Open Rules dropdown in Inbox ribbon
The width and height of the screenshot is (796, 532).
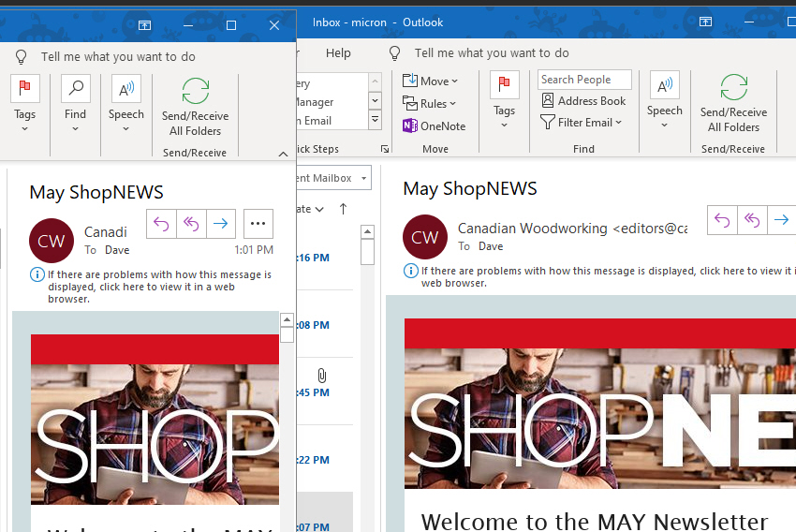coord(429,104)
